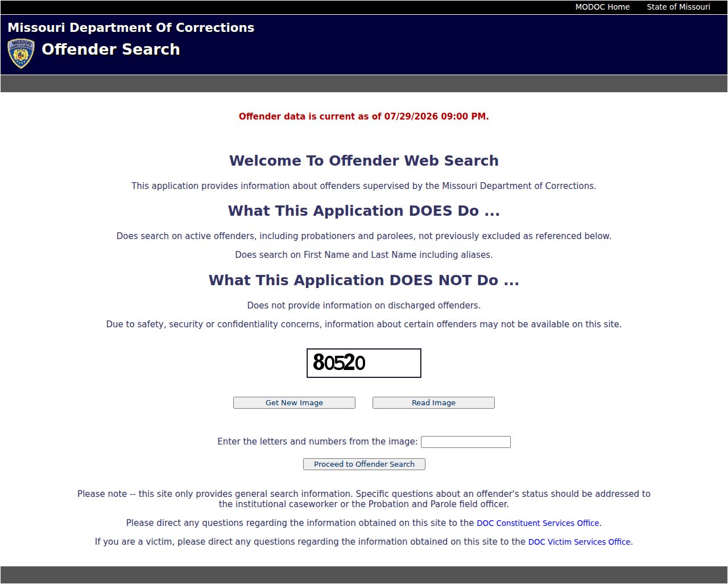The height and width of the screenshot is (584, 728).
Task: Click the What This Application DOES Do heading
Action: [364, 211]
